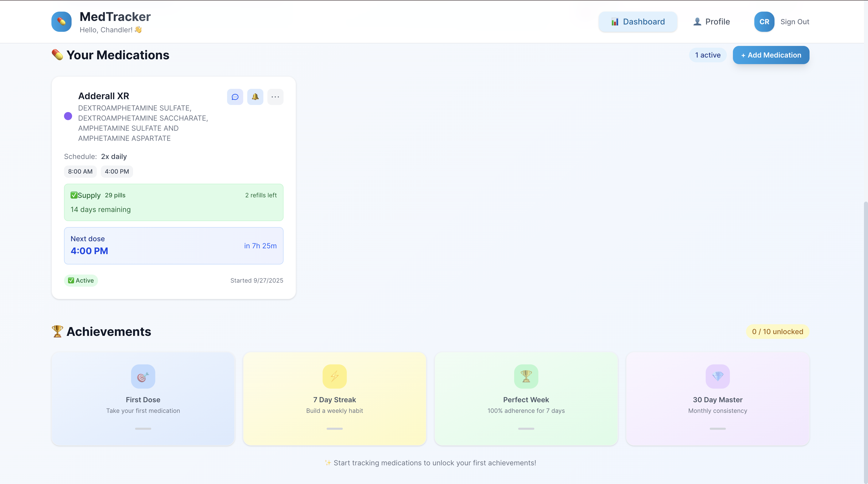
Task: Click the green Supply status box
Action: (174, 202)
